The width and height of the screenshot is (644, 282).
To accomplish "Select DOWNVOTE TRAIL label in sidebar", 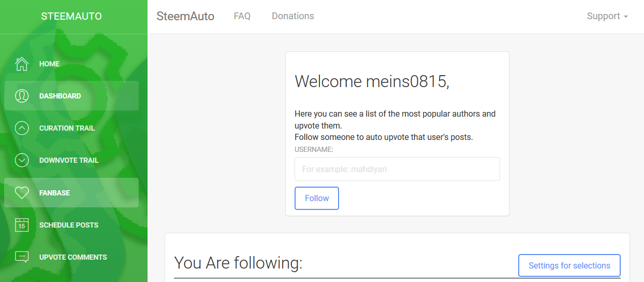I will coord(69,160).
